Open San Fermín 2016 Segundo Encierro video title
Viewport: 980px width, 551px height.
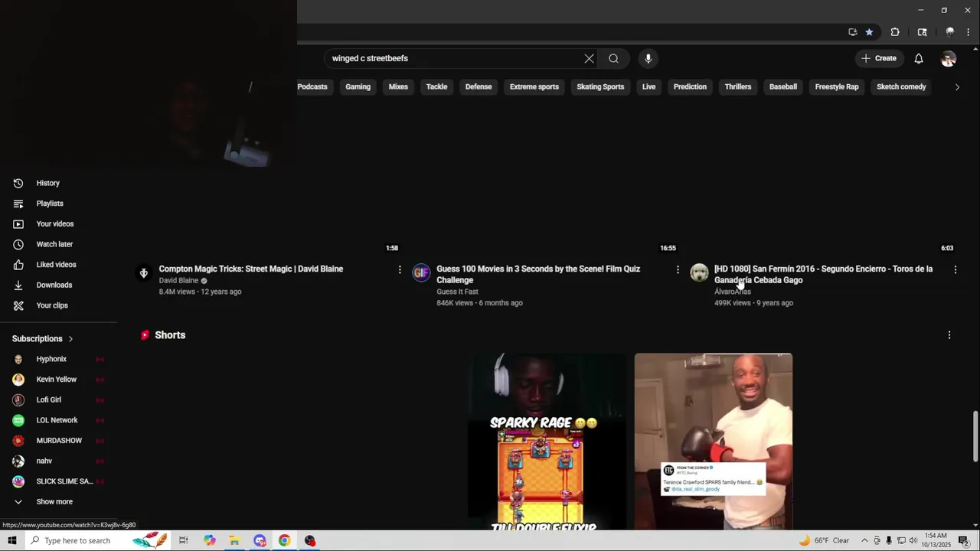click(x=823, y=274)
